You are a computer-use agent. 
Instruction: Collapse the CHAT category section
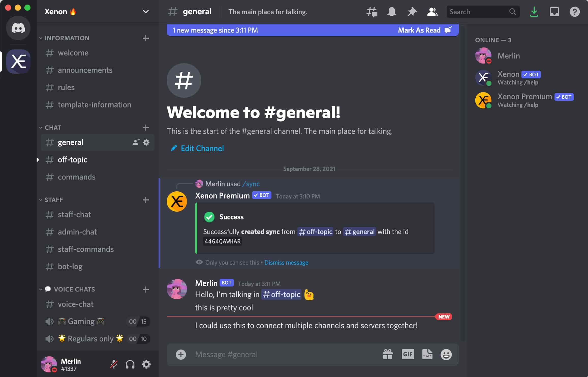tap(52, 127)
